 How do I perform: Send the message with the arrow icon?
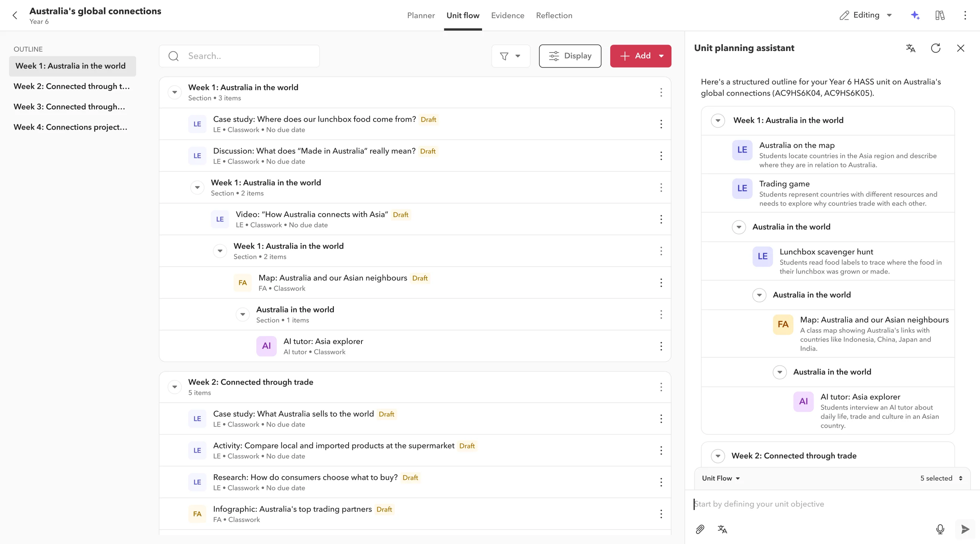point(965,529)
